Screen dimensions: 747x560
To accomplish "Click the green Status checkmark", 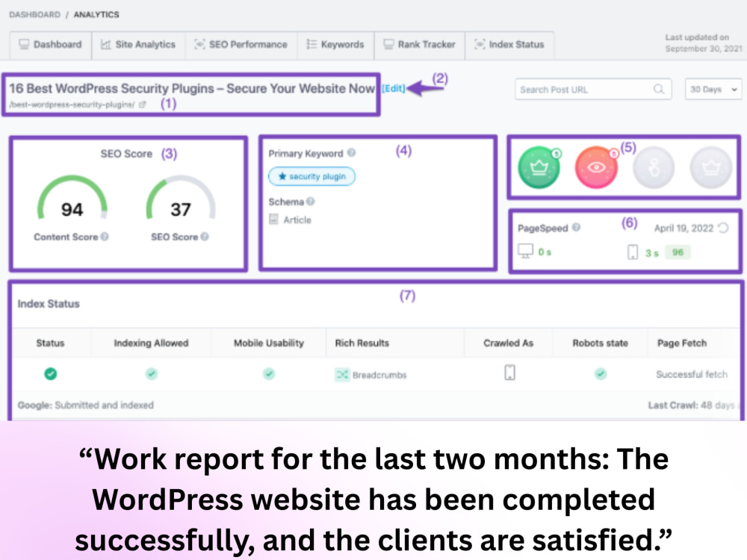I will click(51, 374).
